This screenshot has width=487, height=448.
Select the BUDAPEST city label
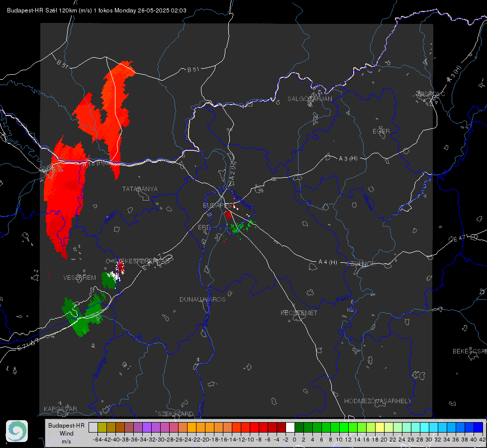point(218,206)
